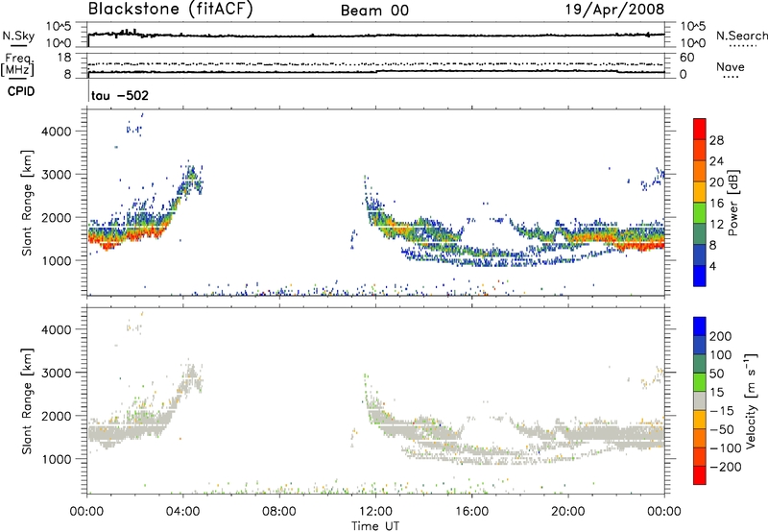Click the lower panel "Slant Range [km]" axis title
Image resolution: width=768 pixels, height=532 pixels.
pos(27,400)
